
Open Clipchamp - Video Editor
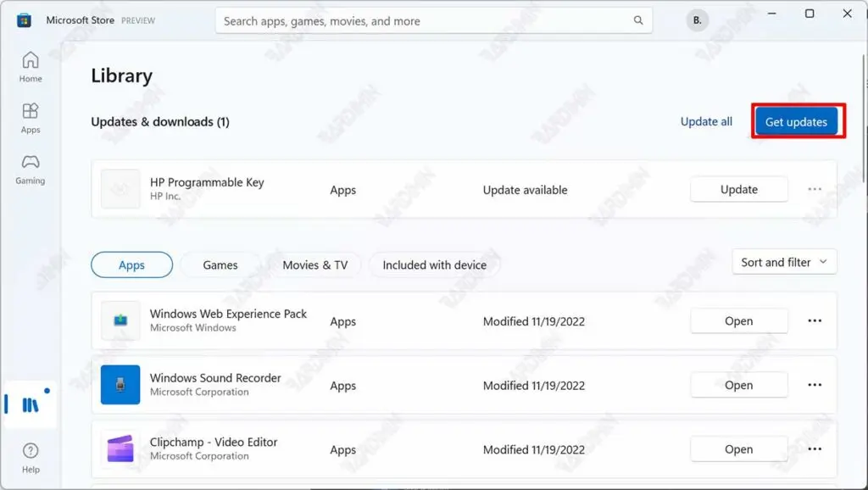pos(739,449)
